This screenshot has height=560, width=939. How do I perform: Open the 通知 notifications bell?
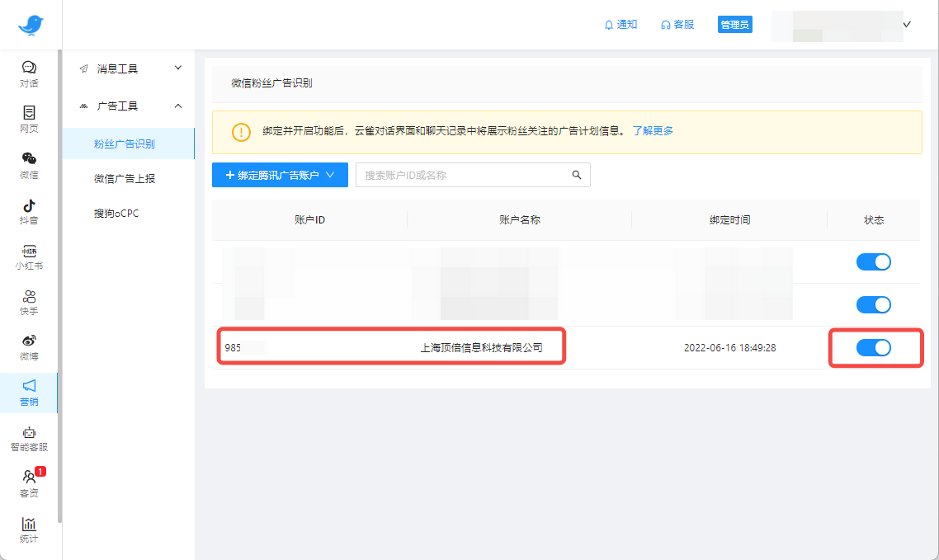coord(620,24)
